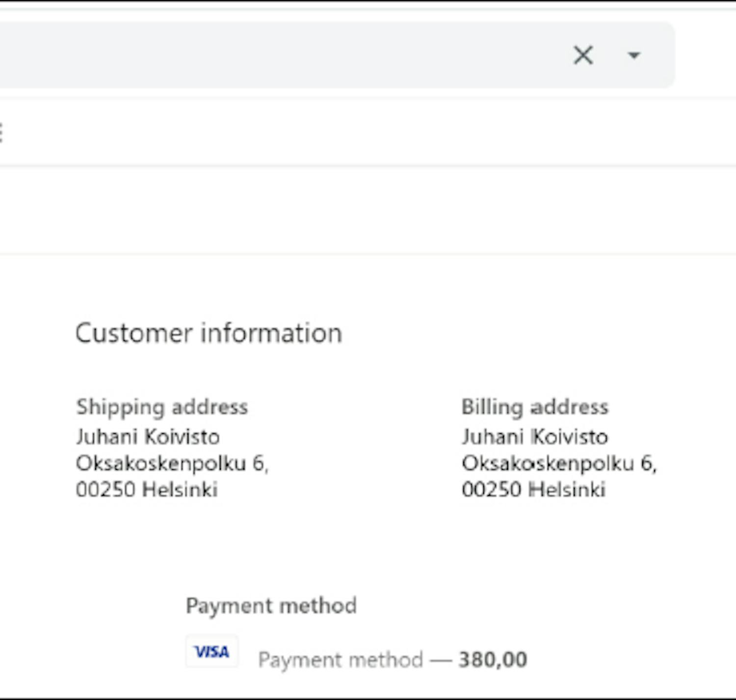Open the search options dropdown arrow
736x700 pixels.
634,55
